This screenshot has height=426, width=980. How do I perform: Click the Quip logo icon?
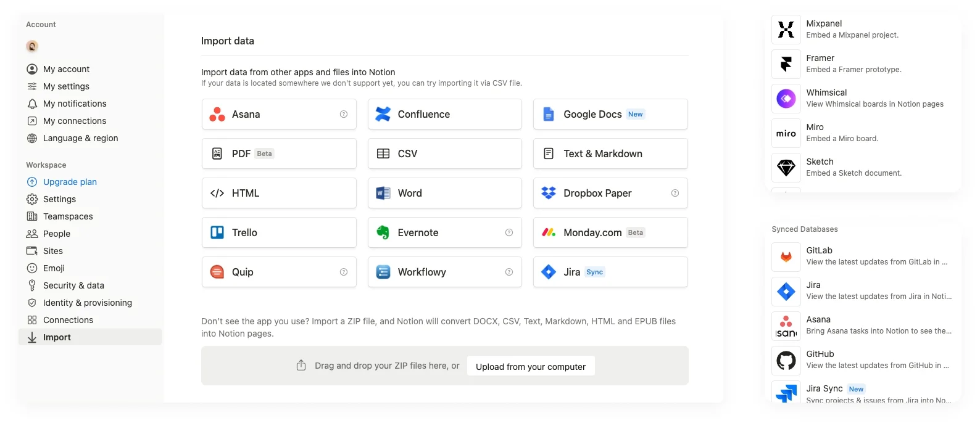pyautogui.click(x=217, y=272)
